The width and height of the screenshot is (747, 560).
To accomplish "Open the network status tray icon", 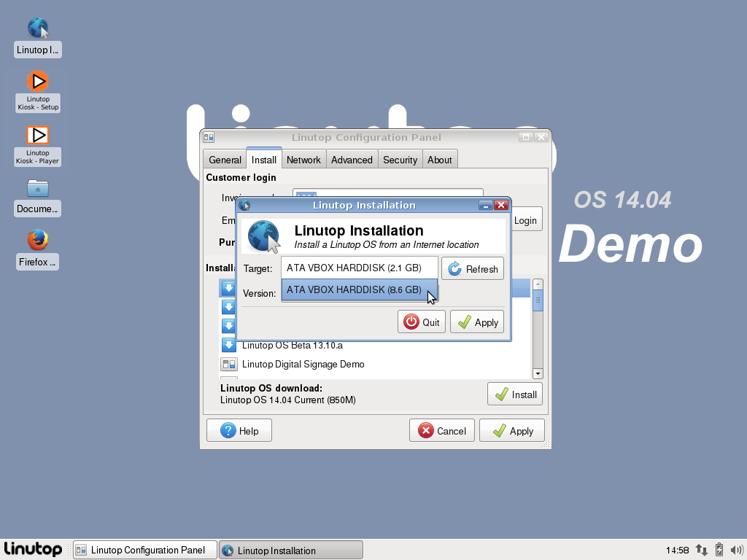I will pyautogui.click(x=701, y=550).
